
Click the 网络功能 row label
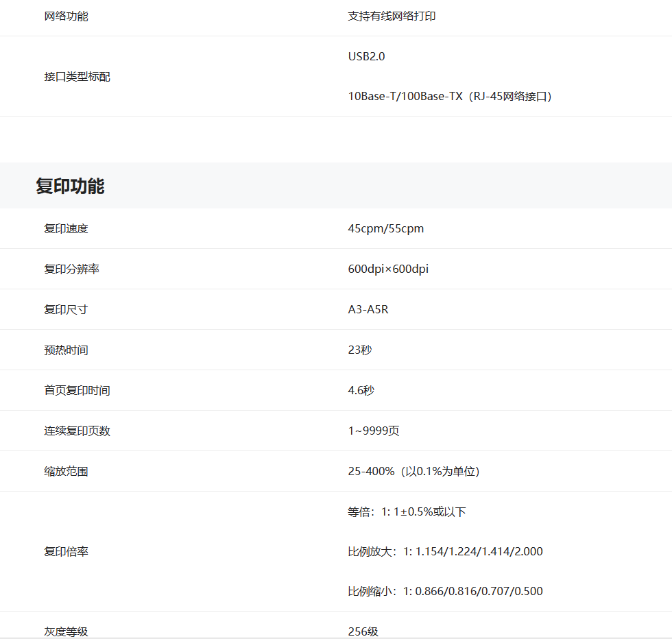[x=66, y=16]
